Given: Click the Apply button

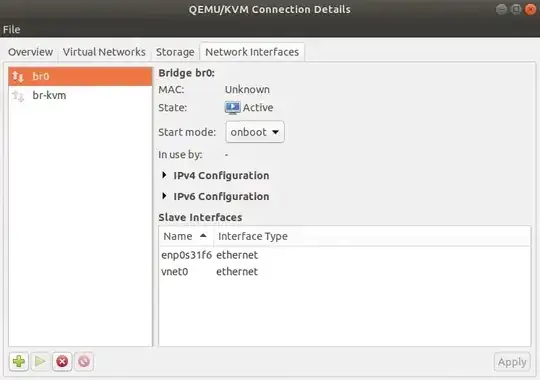Looking at the screenshot, I should coord(512,362).
